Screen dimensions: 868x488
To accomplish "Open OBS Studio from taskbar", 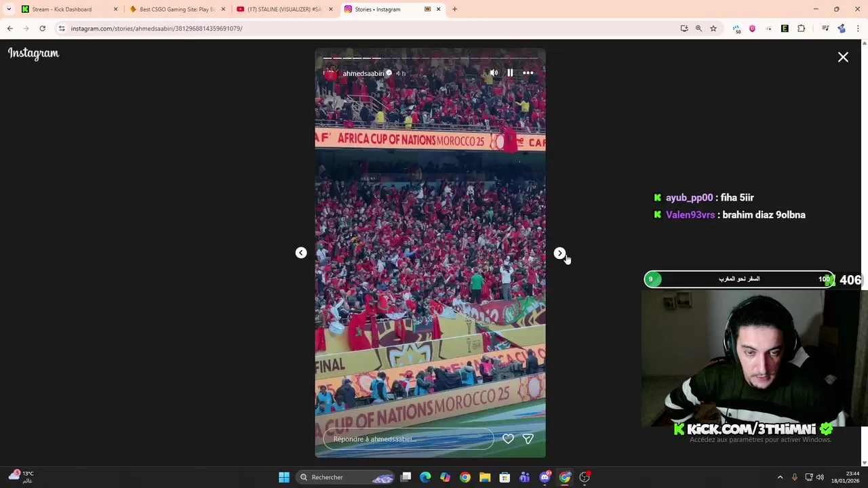I will pos(585,477).
